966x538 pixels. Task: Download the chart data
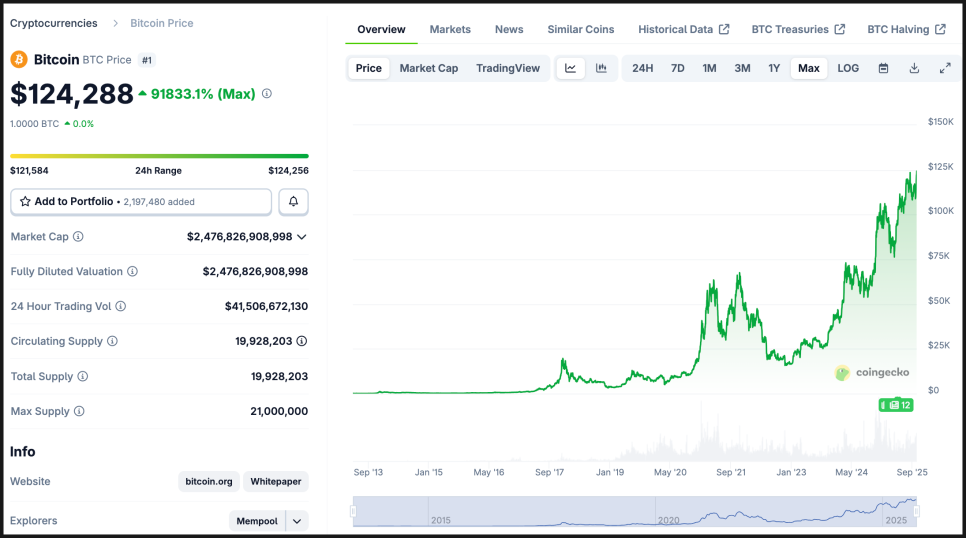click(x=914, y=68)
